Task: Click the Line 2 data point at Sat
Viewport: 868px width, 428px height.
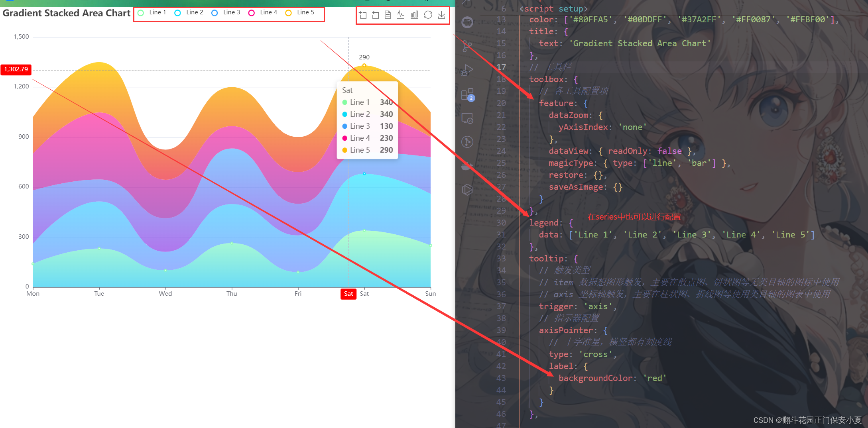Action: click(364, 174)
